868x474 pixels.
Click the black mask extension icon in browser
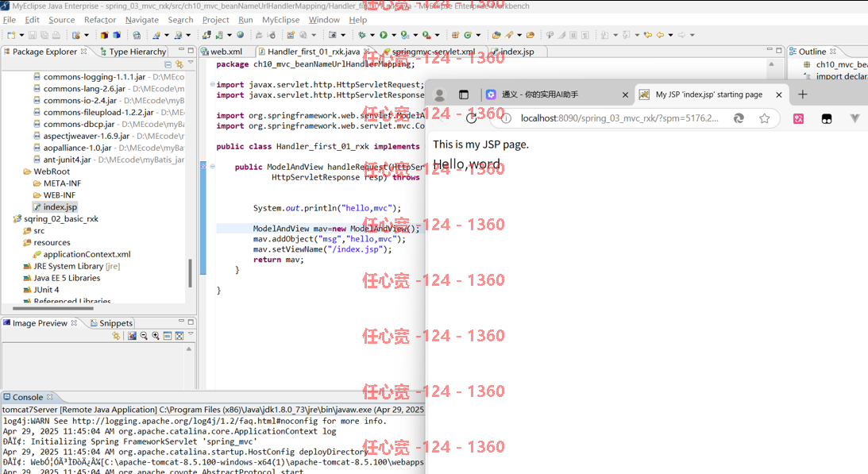(827, 118)
